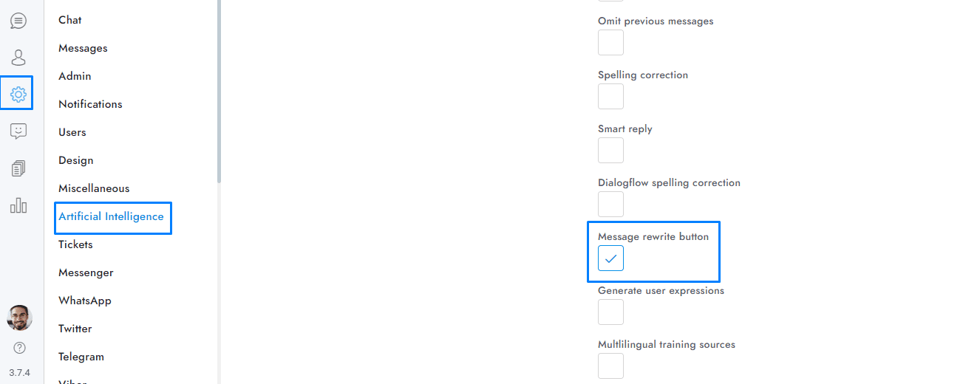The width and height of the screenshot is (980, 384).
Task: Open the users profile icon
Action: 18,58
